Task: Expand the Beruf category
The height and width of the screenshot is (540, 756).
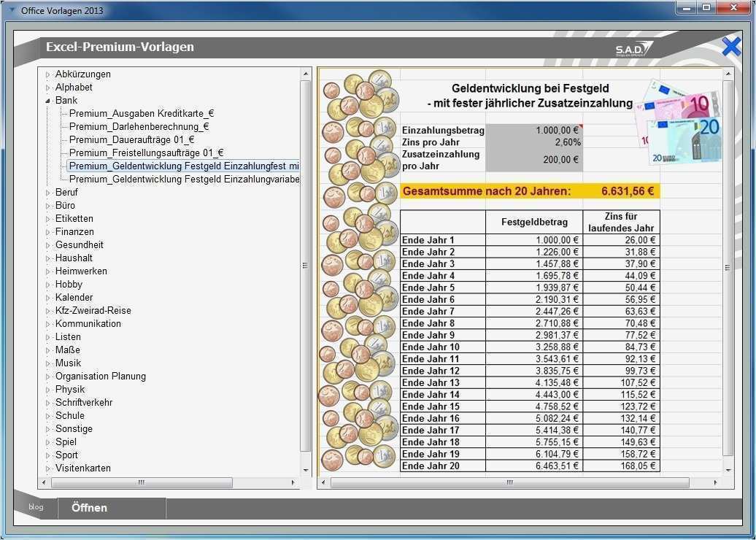Action: click(x=47, y=193)
